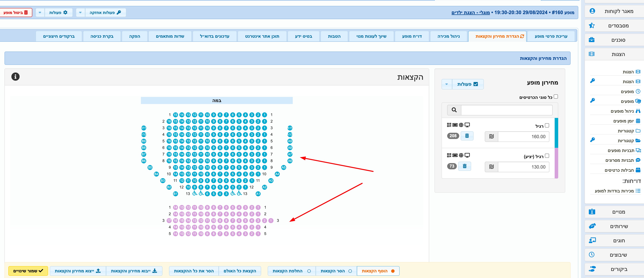Screen dimensions: 644x278
Task: Collapse the הצגות sidebar section header
Action: click(614, 54)
